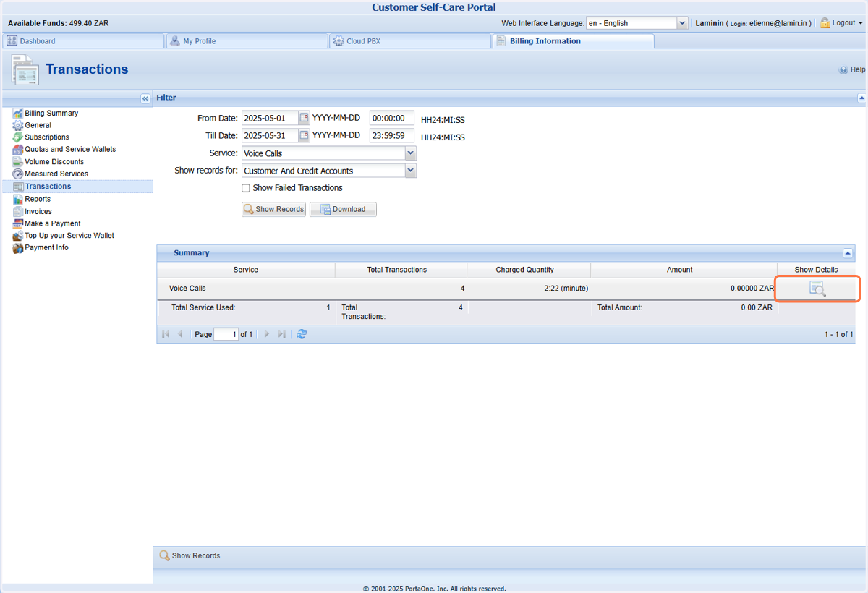Sort by Service column header
The width and height of the screenshot is (868, 593).
[x=246, y=270]
